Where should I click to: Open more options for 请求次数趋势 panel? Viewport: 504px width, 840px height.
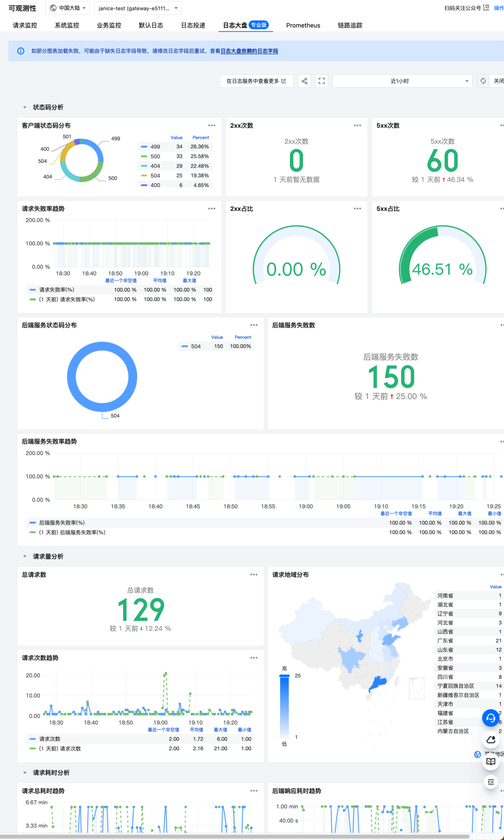[254, 658]
